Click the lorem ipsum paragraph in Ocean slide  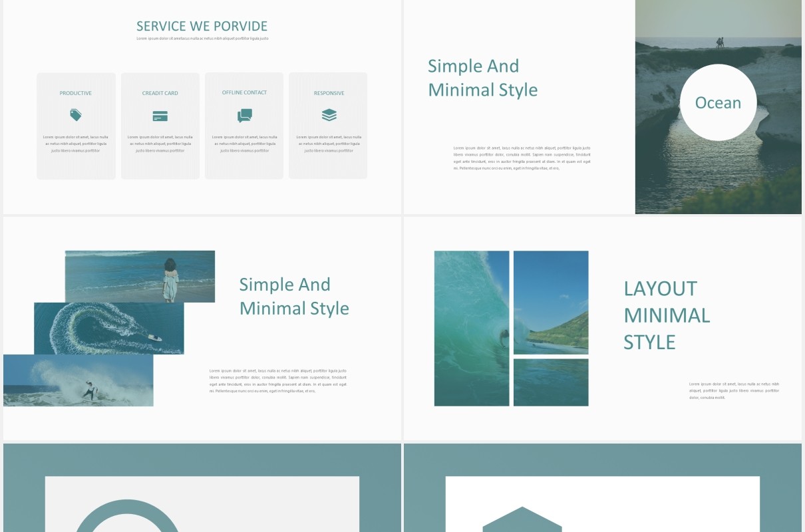click(522, 158)
